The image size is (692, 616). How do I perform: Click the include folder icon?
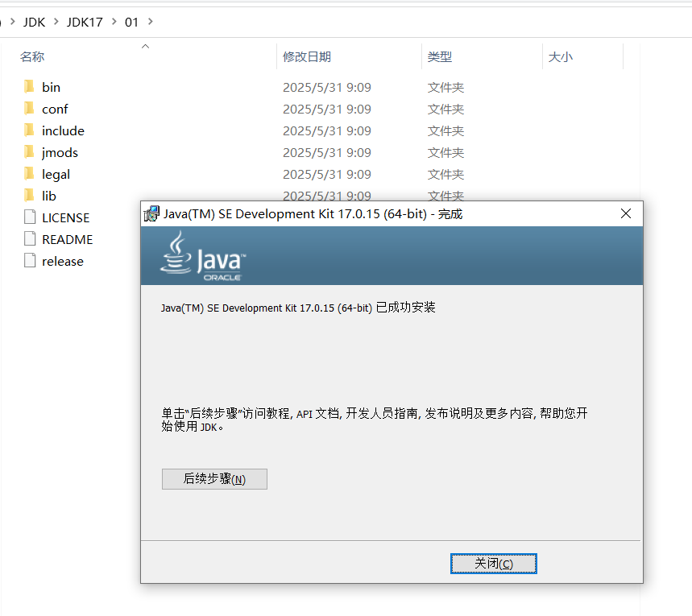[29, 130]
